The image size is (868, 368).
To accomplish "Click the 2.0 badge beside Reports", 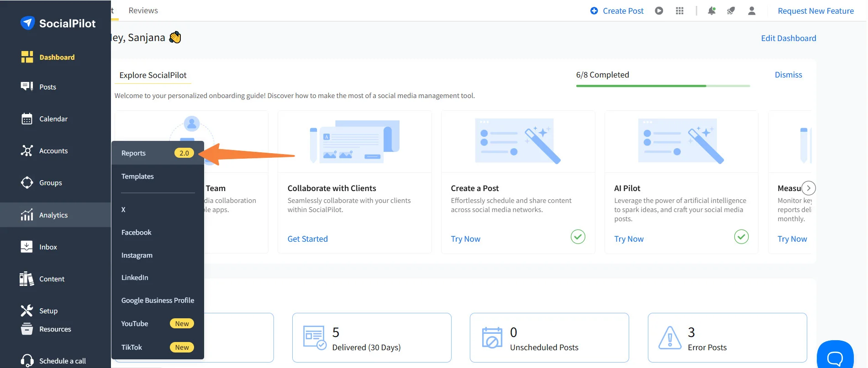I will (184, 153).
